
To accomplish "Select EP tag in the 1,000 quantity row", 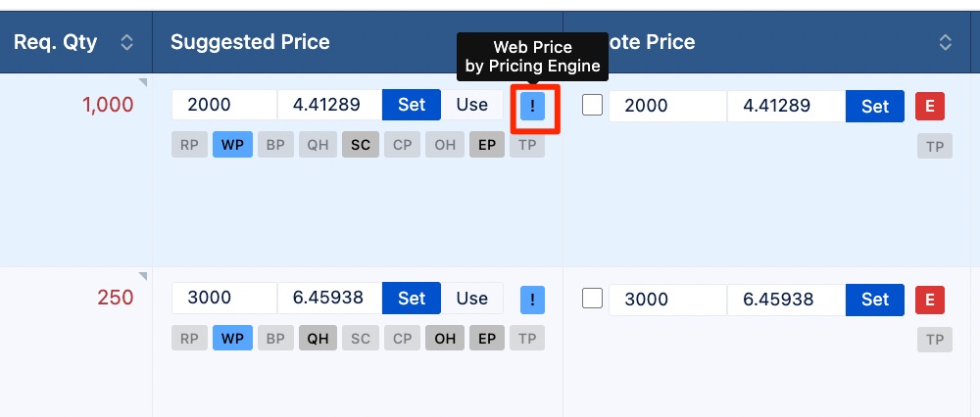I will (487, 145).
